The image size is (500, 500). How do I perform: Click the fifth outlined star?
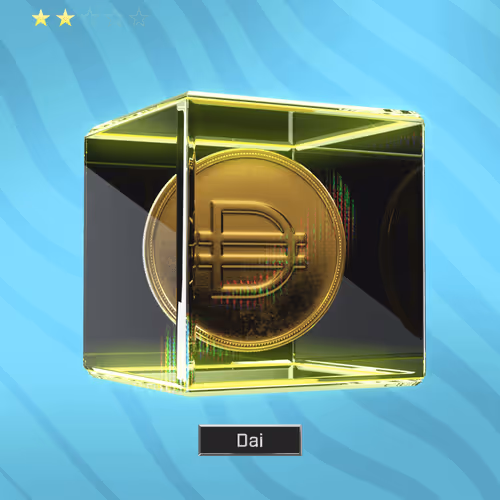click(139, 18)
